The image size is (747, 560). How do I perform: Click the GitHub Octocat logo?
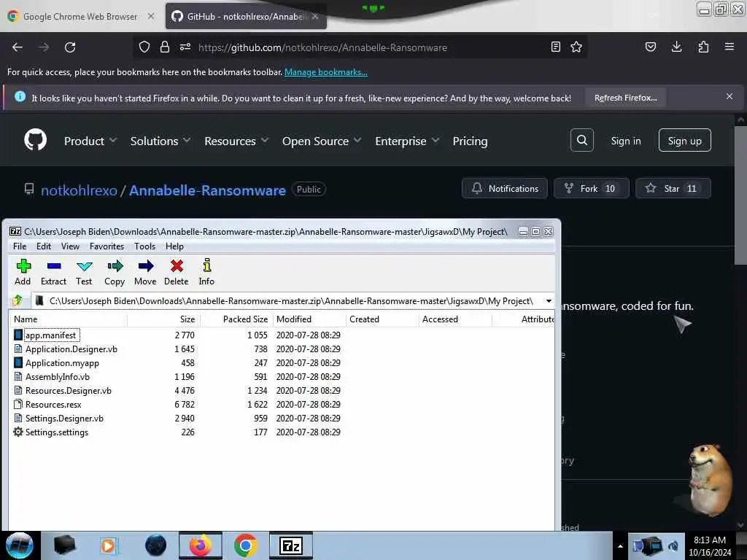(x=35, y=140)
